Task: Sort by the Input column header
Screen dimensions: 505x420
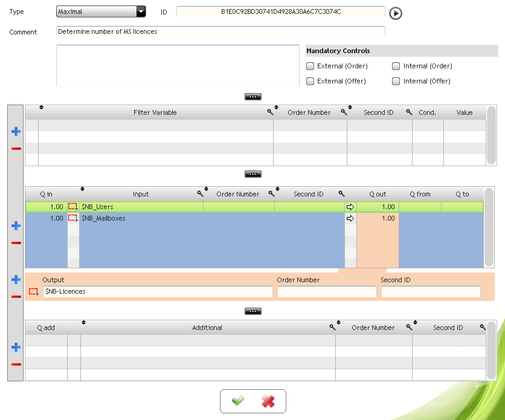Action: click(x=141, y=194)
